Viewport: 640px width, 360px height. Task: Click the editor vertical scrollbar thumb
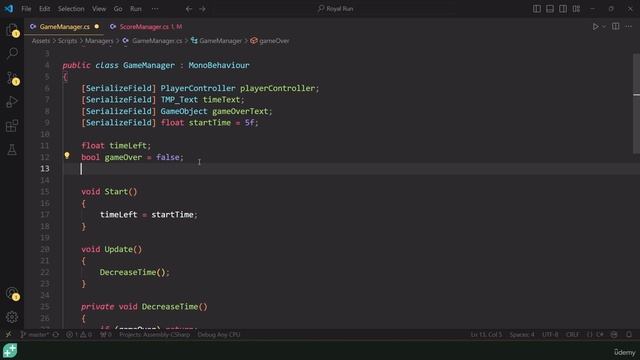636,103
